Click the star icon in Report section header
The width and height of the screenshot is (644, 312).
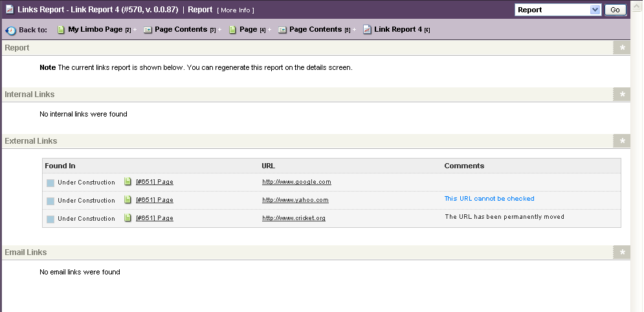pos(622,48)
